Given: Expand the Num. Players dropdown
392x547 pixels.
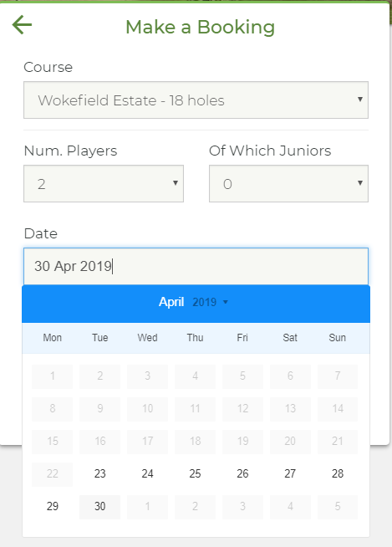Looking at the screenshot, I should click(x=104, y=183).
